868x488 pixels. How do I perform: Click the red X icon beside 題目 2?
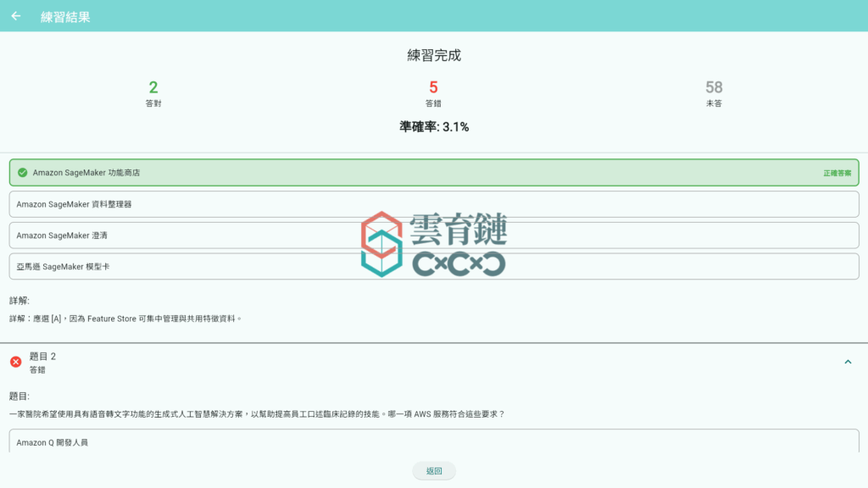coord(16,362)
